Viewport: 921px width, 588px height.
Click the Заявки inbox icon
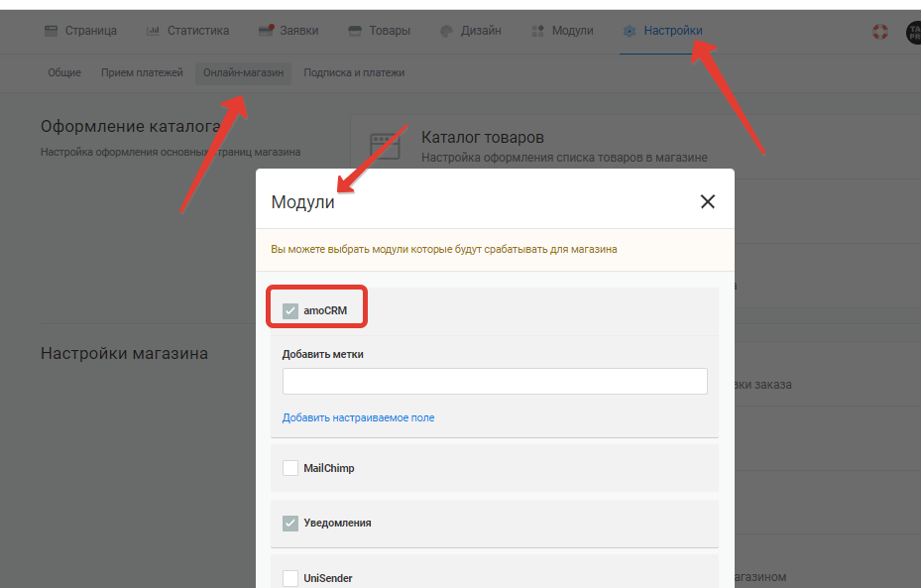[266, 31]
